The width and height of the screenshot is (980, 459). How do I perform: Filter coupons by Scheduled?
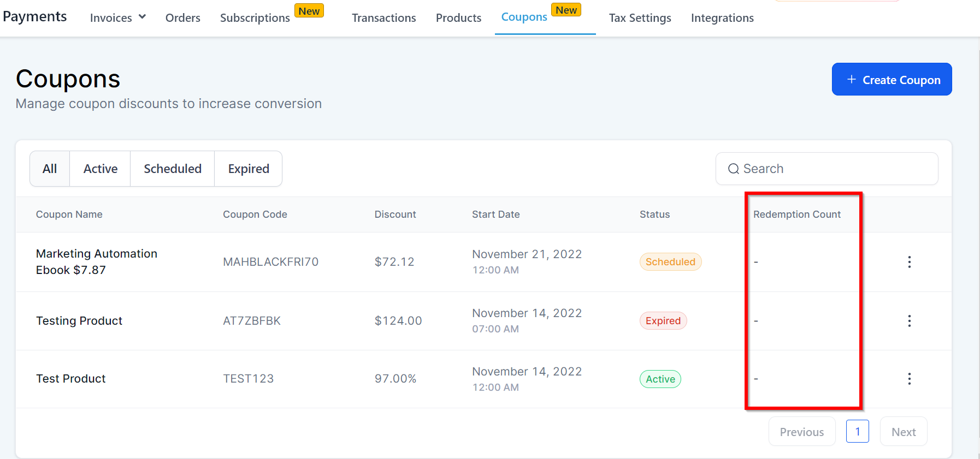pos(173,169)
